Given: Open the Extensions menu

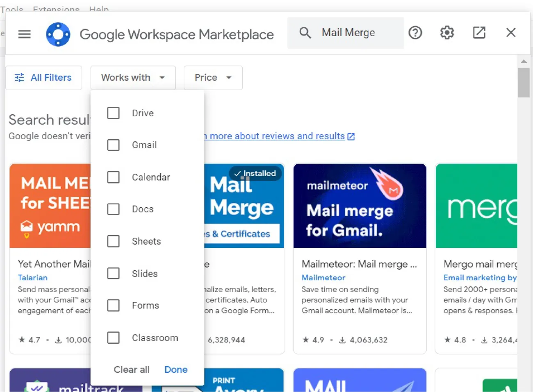Looking at the screenshot, I should coord(56,9).
